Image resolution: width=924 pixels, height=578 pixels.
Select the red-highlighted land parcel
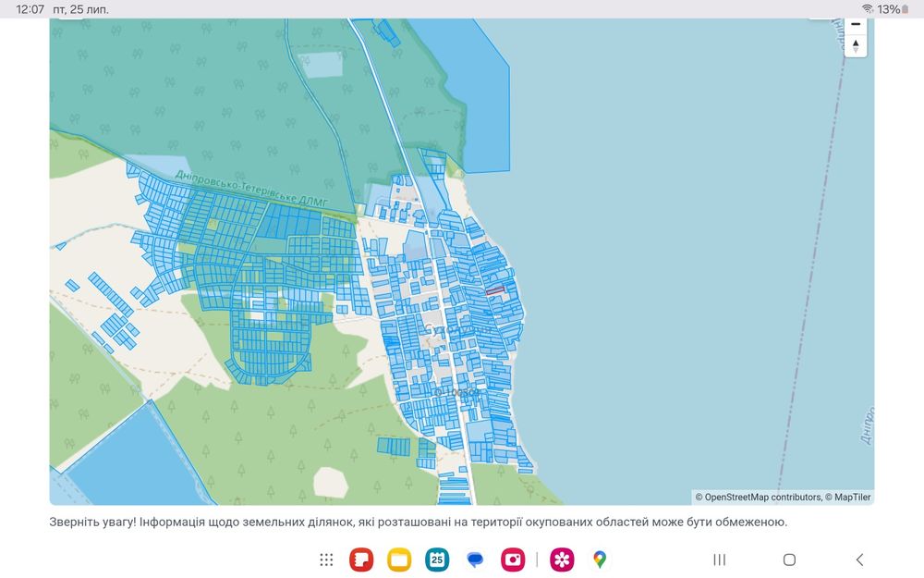[x=495, y=290]
